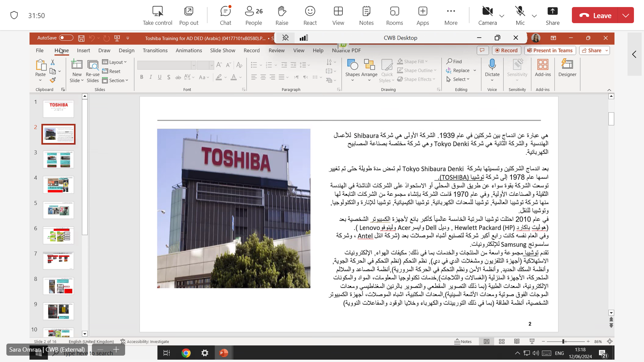
Task: Expand the Leave button dropdown arrow
Action: coord(626,15)
